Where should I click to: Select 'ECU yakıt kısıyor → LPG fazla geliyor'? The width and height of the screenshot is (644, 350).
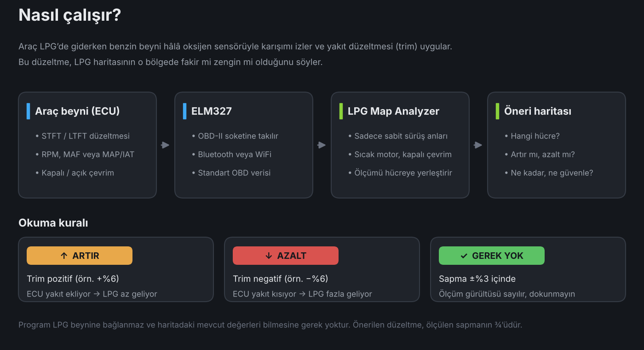[302, 294]
